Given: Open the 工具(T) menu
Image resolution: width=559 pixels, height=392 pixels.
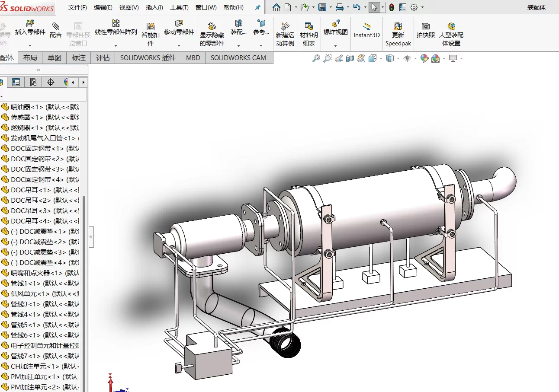Looking at the screenshot, I should pos(179,7).
